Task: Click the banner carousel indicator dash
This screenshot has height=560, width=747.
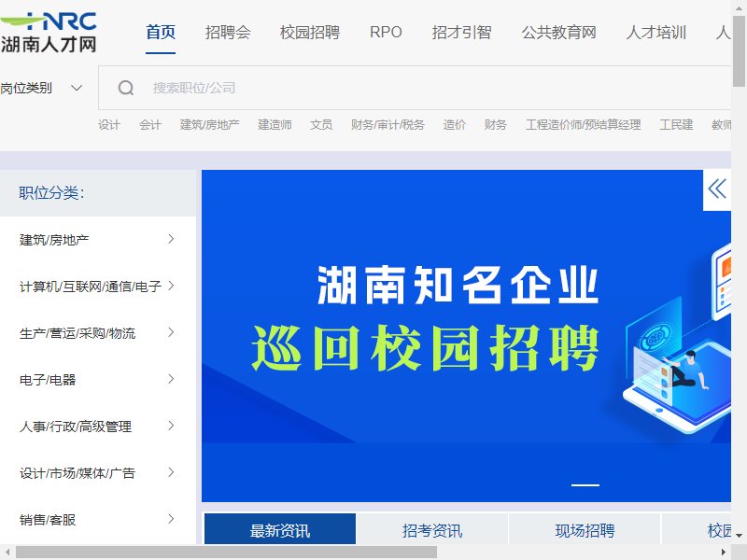Action: (585, 485)
